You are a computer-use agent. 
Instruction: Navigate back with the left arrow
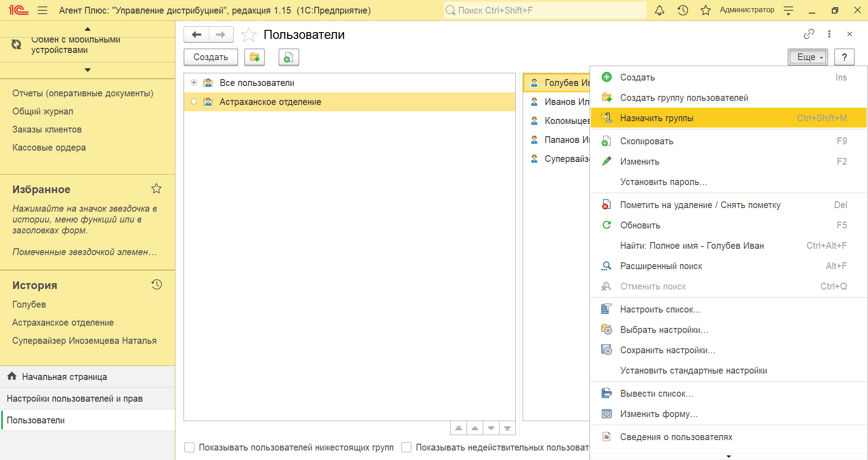click(197, 35)
